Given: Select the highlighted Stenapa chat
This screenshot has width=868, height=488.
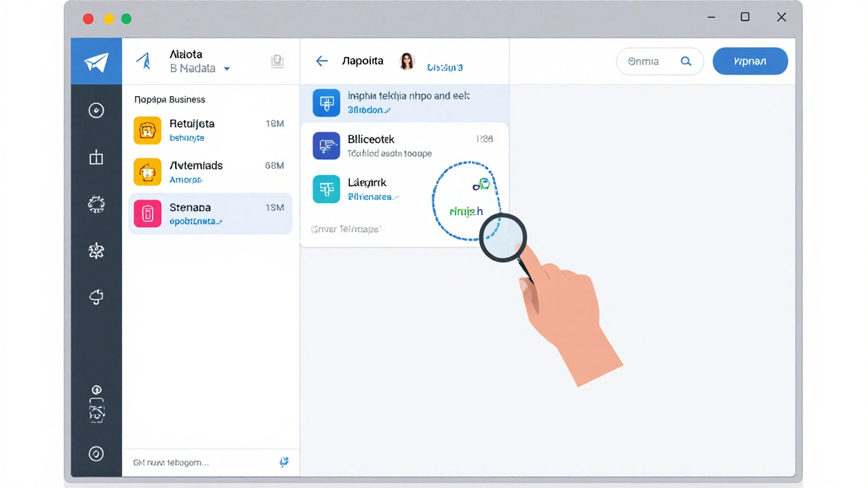Looking at the screenshot, I should 210,213.
